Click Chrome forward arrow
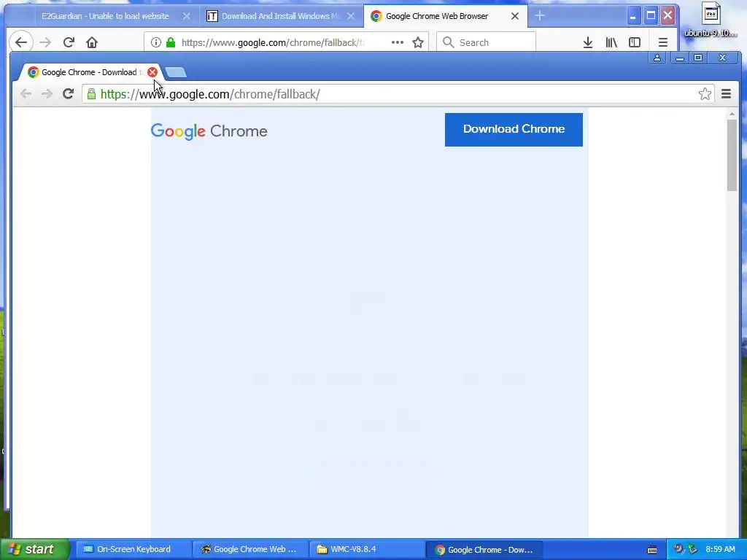Viewport: 747px width, 560px height. point(47,94)
